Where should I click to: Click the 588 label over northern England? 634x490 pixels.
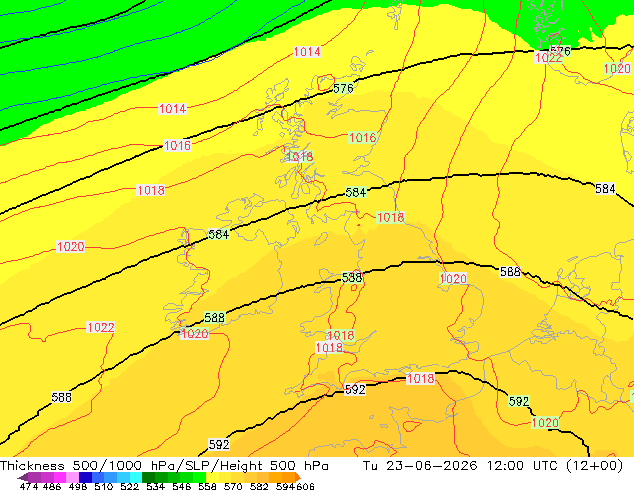tap(352, 277)
